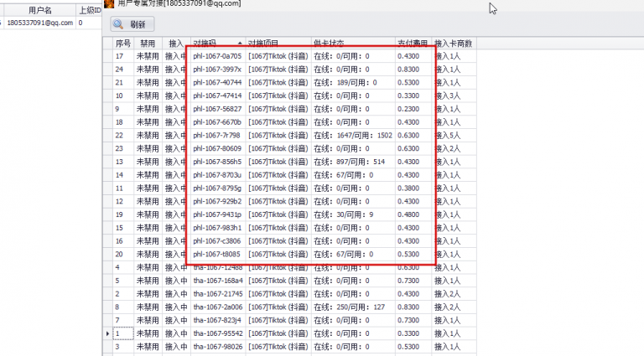Click the app icon in the window title

[x=109, y=3]
